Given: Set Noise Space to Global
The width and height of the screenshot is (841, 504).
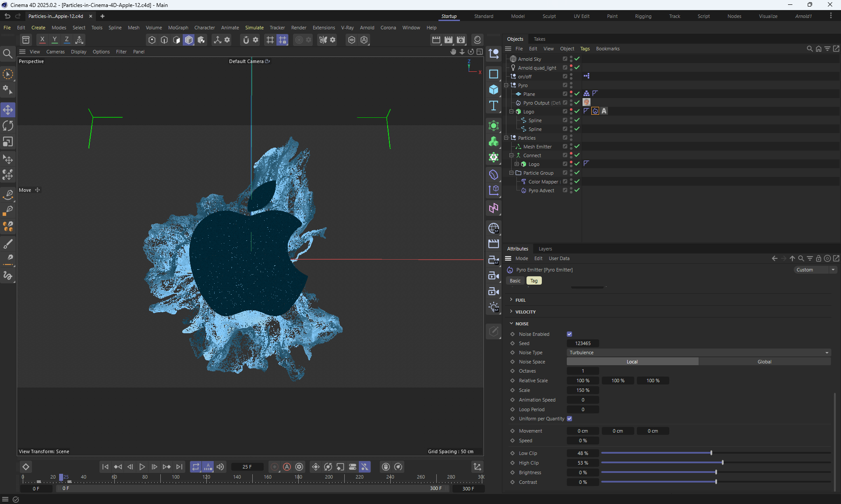Looking at the screenshot, I should click(764, 362).
